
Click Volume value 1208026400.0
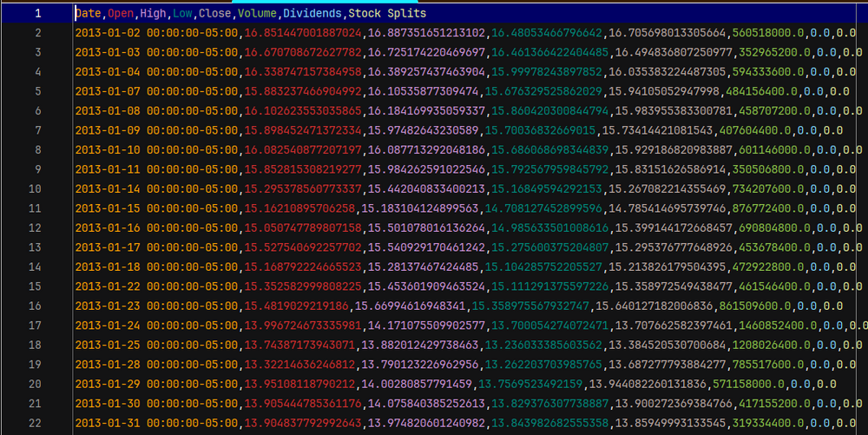(771, 345)
